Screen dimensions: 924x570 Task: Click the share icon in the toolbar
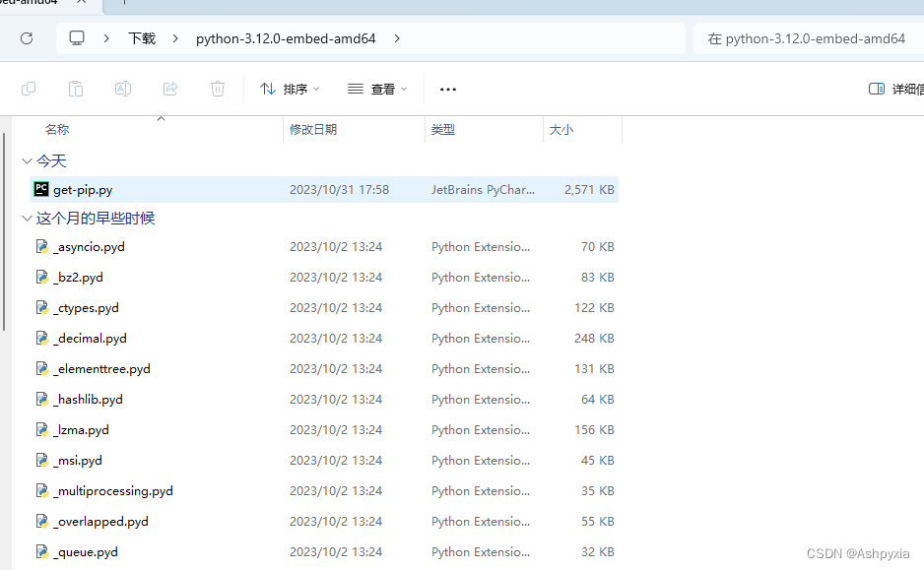170,89
